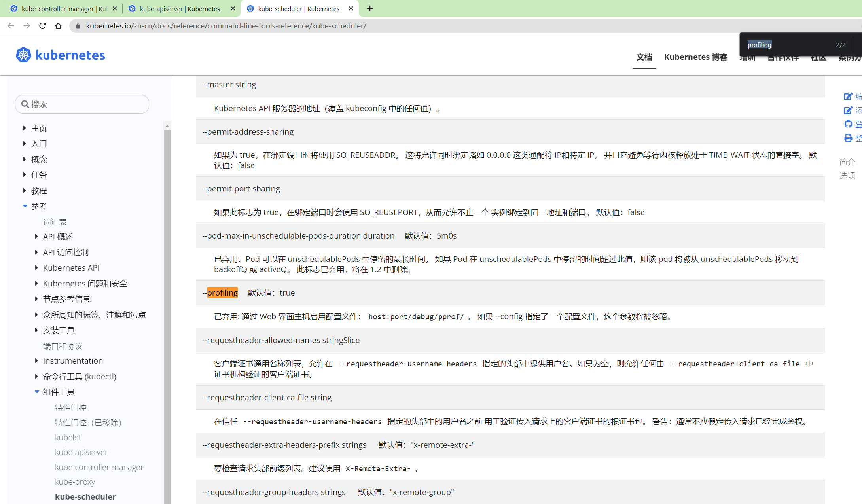Click --requestheader-extra-headers-prefix strings flag
Screen dimensions: 862x504
pos(284,445)
